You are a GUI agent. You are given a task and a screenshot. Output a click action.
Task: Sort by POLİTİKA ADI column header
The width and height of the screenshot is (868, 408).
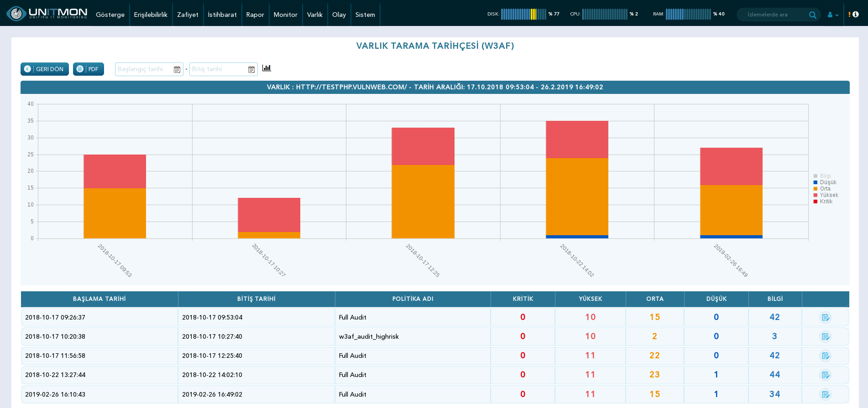[x=413, y=299]
